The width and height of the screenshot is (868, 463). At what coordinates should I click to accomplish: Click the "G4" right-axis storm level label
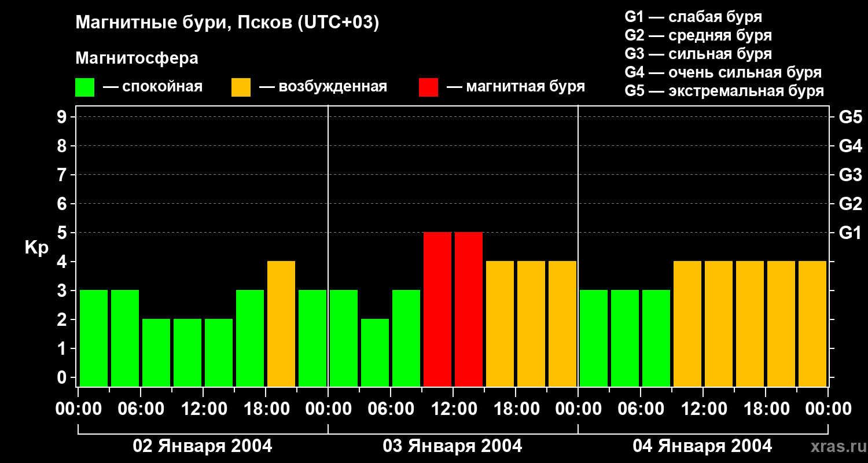(850, 146)
